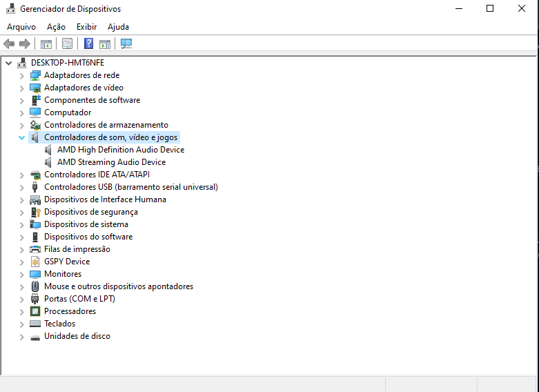Expand GSPY Device chevron

pos(21,262)
